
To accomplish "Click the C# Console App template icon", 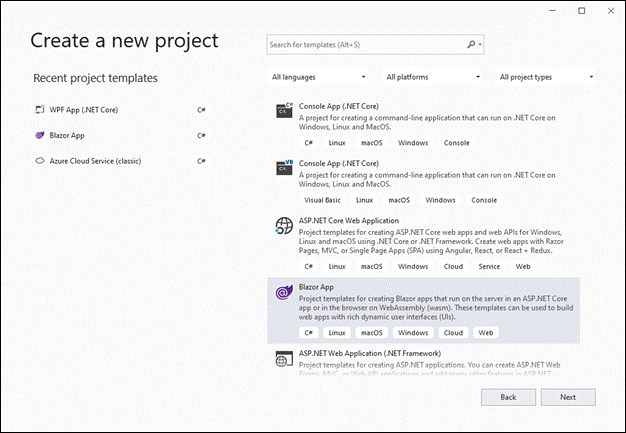I will pyautogui.click(x=284, y=111).
